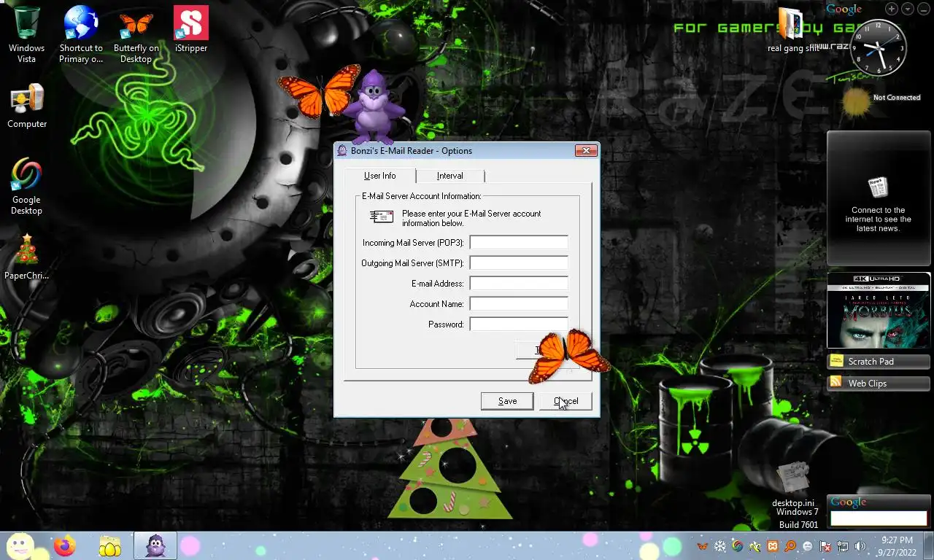Focus the Incoming Mail Server (POP3) field

coord(519,242)
